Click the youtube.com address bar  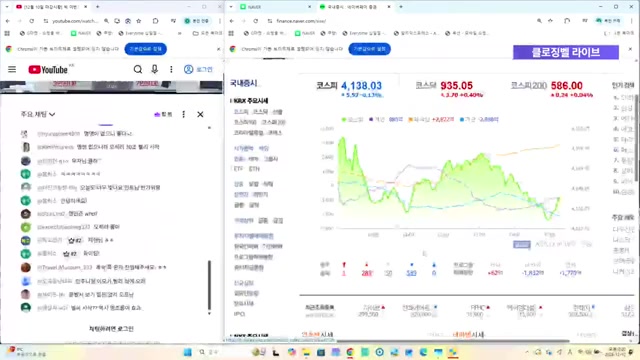pyautogui.click(x=76, y=20)
